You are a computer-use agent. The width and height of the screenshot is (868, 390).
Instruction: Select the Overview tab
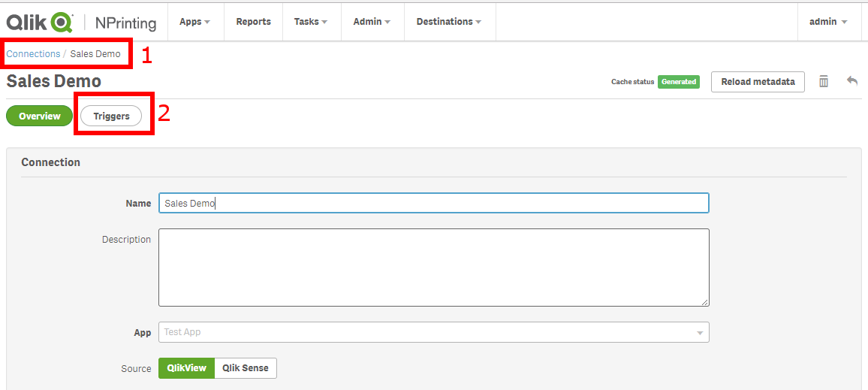tap(39, 116)
